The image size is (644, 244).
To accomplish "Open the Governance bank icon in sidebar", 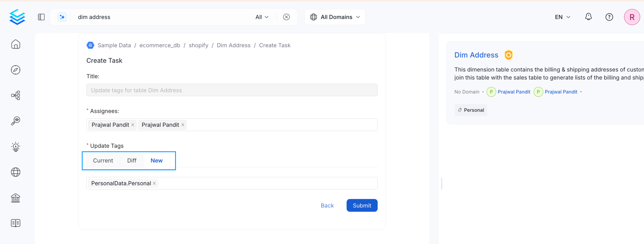I will pos(16,198).
